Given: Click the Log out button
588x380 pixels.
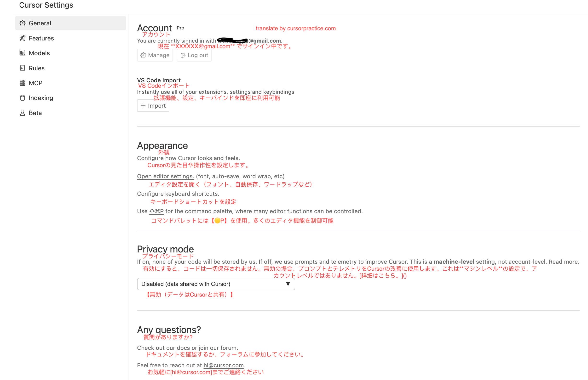Looking at the screenshot, I should click(194, 55).
